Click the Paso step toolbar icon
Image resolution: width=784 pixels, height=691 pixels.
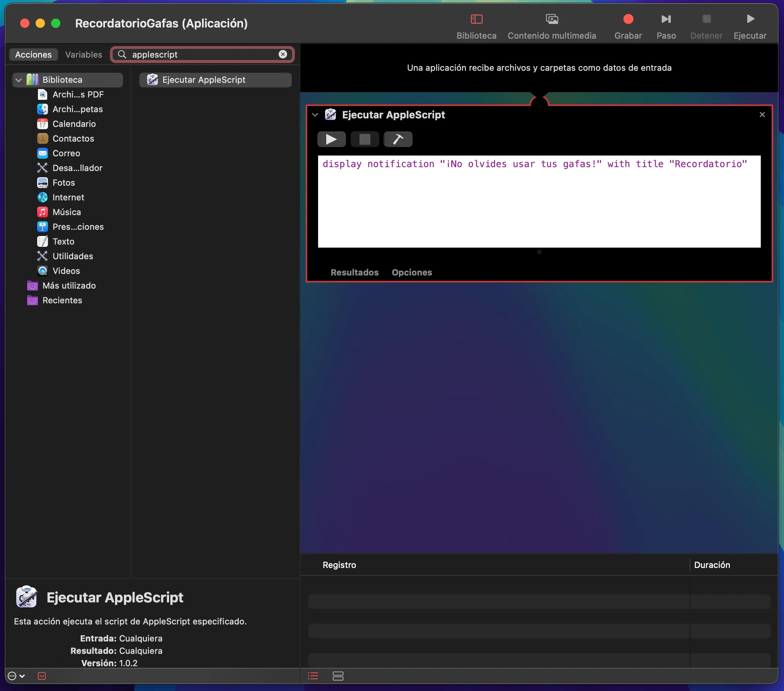click(x=666, y=19)
